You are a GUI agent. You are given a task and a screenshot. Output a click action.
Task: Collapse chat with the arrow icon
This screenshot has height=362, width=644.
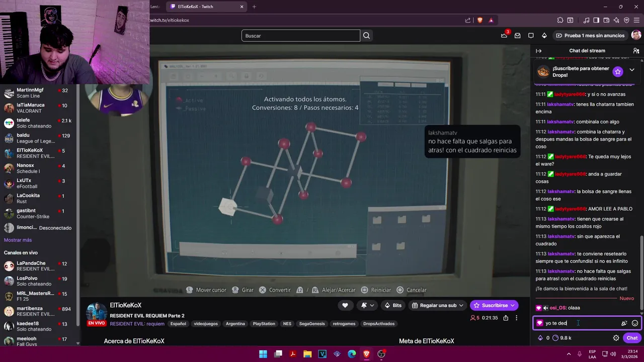click(538, 51)
